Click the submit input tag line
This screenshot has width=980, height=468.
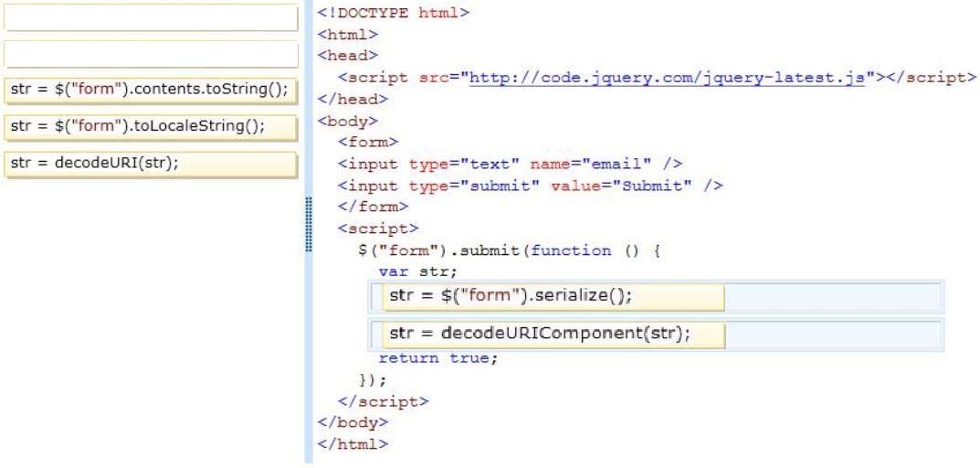click(530, 186)
